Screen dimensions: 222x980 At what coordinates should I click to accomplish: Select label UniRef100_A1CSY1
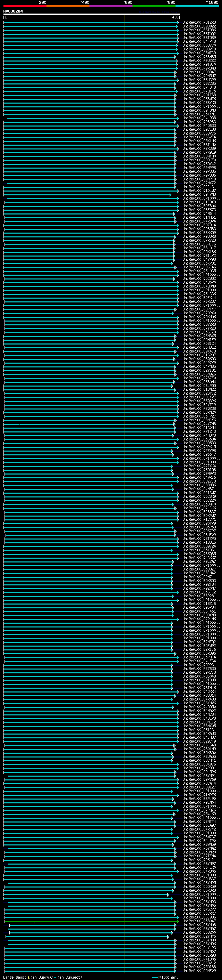[199, 519]
